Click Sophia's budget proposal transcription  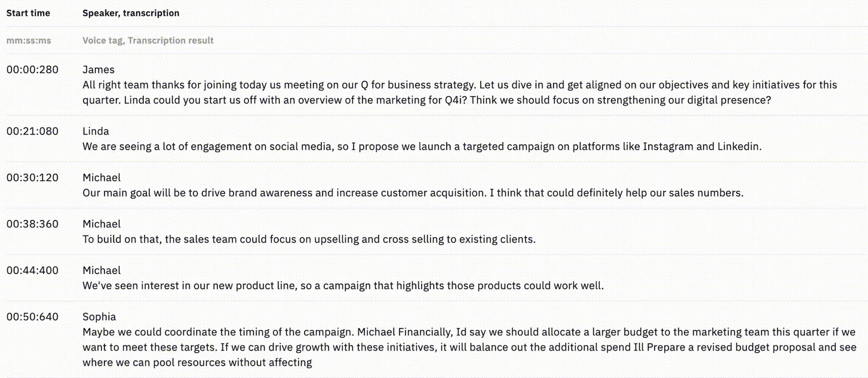tap(469, 347)
